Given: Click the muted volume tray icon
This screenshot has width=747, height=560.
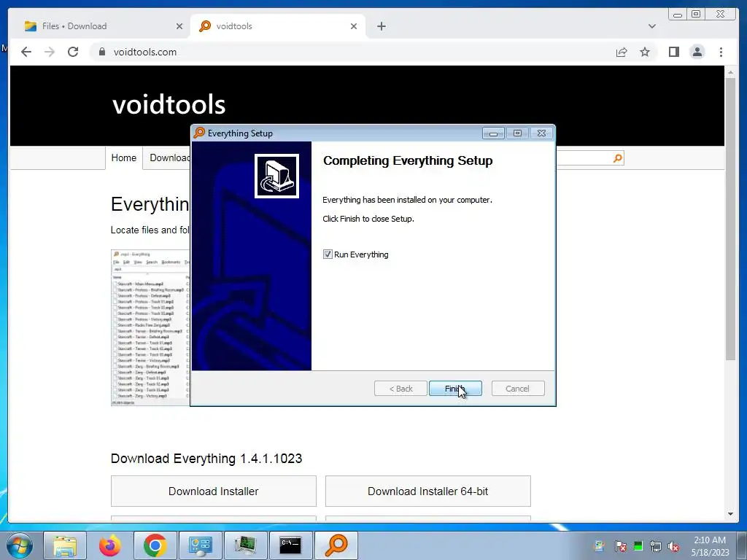Looking at the screenshot, I should point(673,546).
